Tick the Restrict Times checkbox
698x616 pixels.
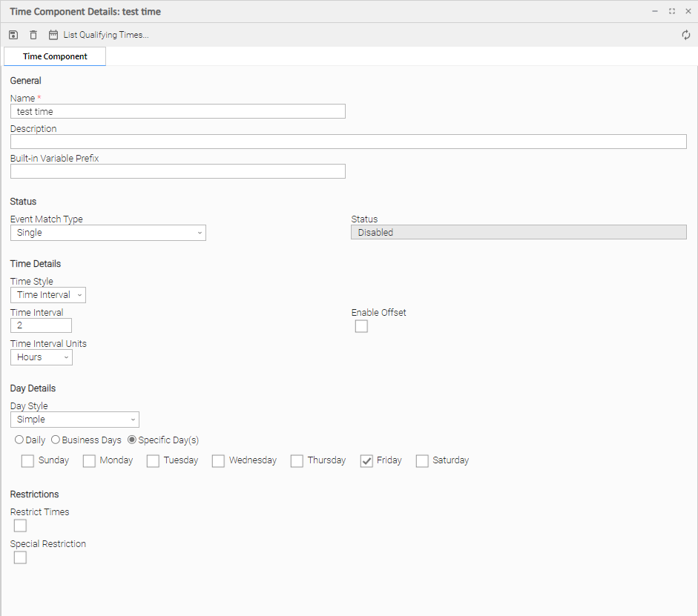tap(20, 526)
